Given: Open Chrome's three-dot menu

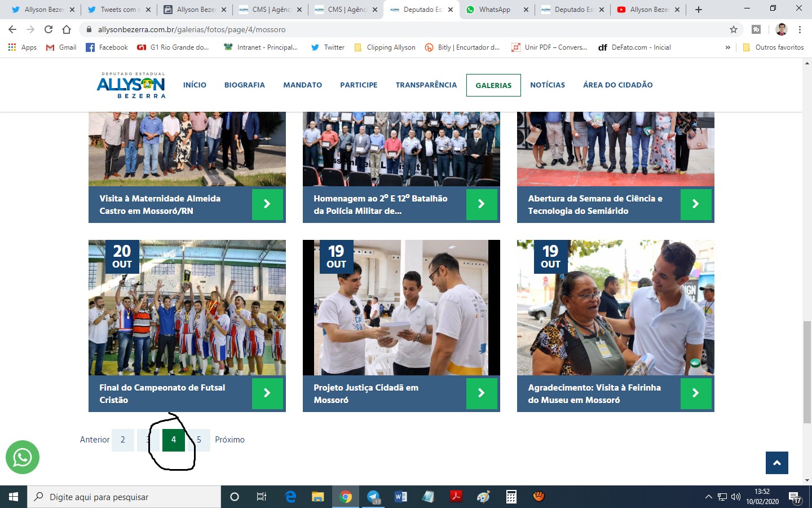Looking at the screenshot, I should pyautogui.click(x=800, y=29).
